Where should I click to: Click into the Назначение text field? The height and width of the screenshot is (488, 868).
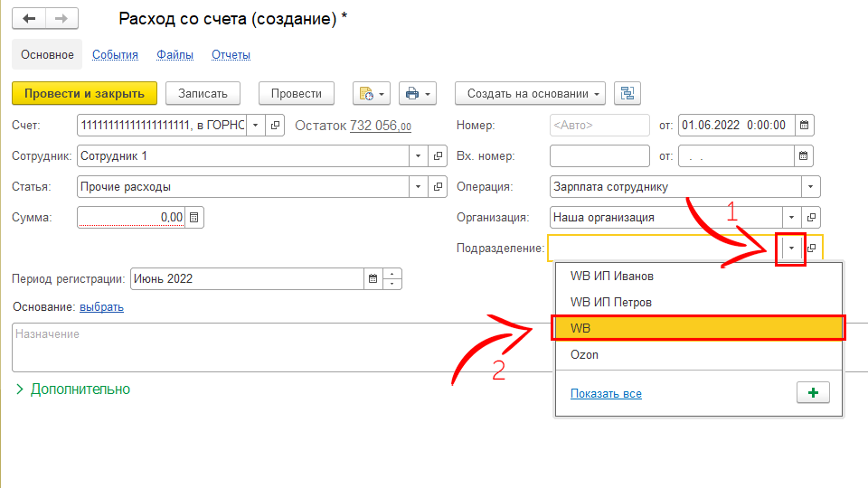271,347
